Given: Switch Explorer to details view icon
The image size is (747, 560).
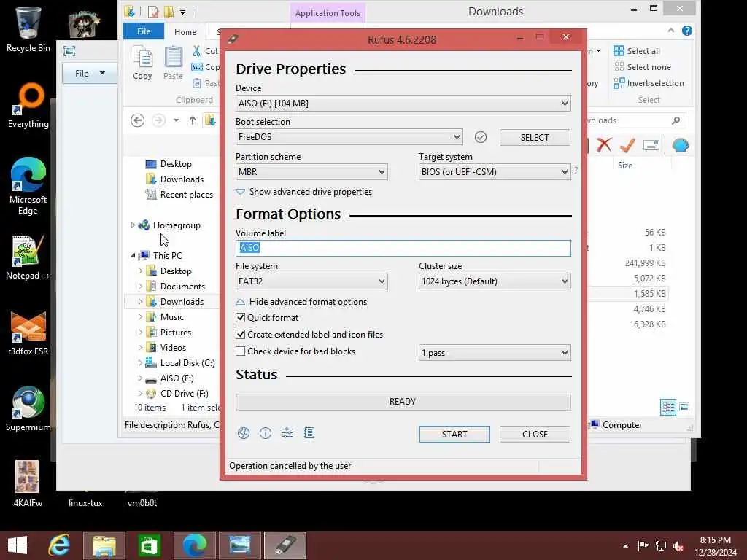Looking at the screenshot, I should [x=668, y=407].
